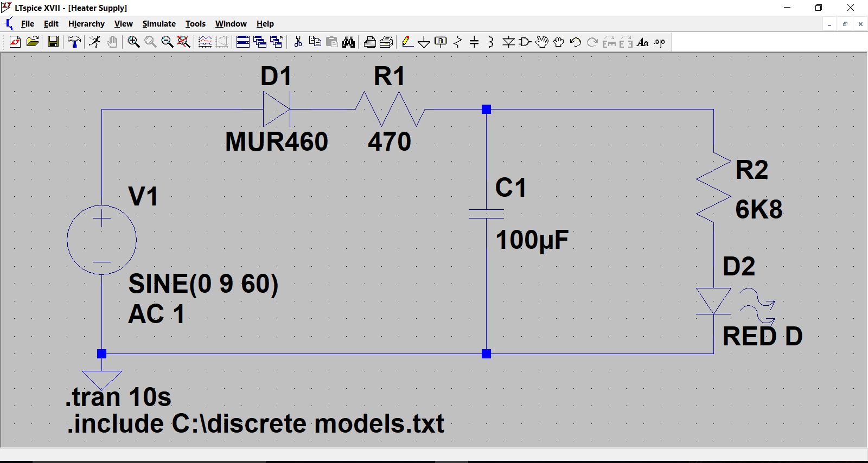The image size is (868, 463).
Task: Select the Cut scissors tool
Action: click(x=298, y=42)
